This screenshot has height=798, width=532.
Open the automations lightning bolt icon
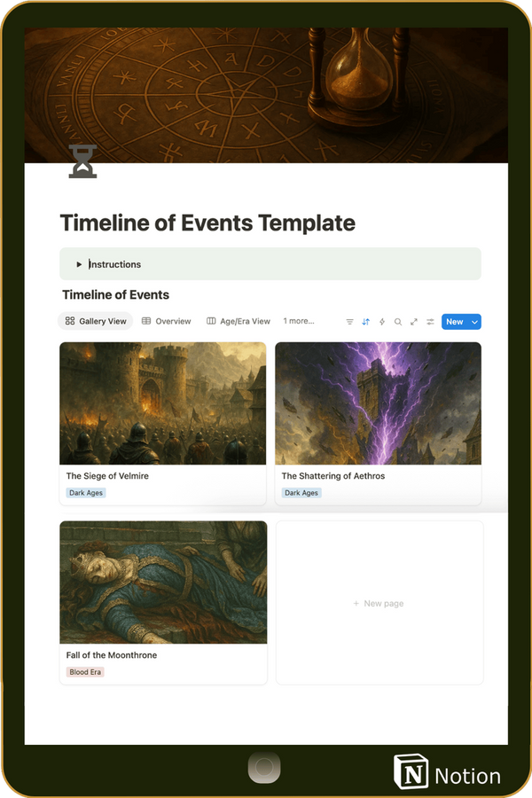click(382, 322)
